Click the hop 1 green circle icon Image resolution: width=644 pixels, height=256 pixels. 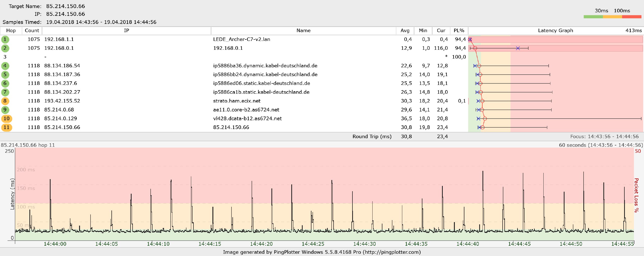click(x=5, y=39)
